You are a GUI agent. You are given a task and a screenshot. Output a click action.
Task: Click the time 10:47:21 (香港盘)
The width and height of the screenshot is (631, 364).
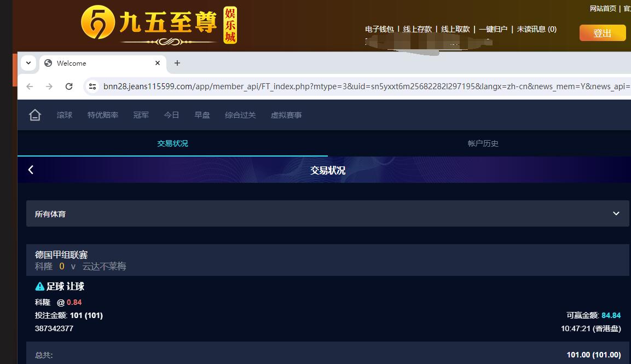(x=591, y=328)
